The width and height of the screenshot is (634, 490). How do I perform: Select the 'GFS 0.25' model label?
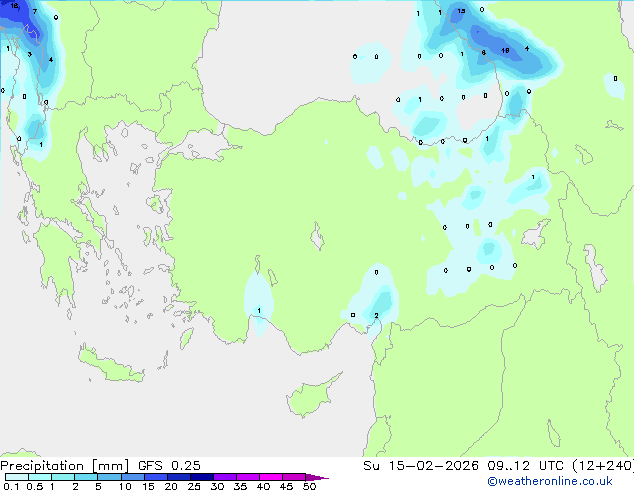pos(169,466)
